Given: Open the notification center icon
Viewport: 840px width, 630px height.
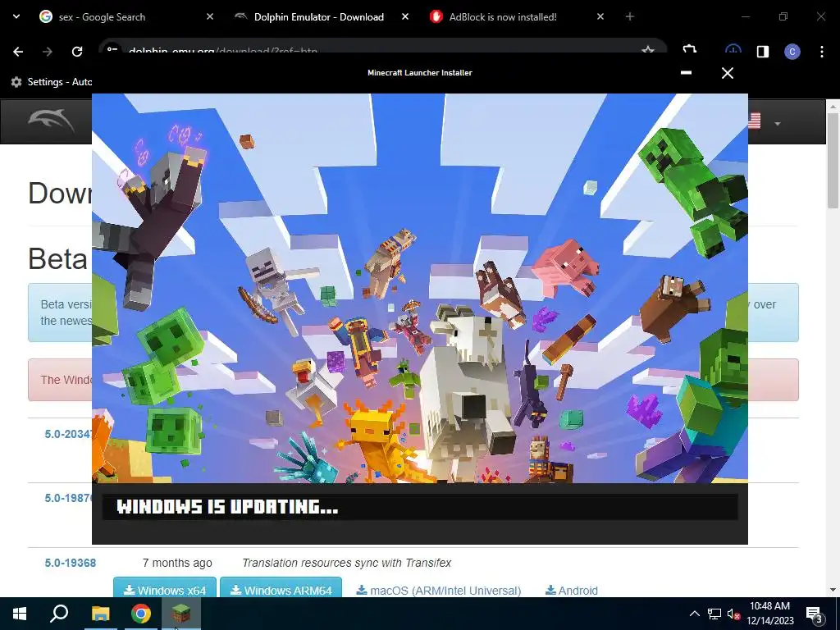Looking at the screenshot, I should [815, 614].
